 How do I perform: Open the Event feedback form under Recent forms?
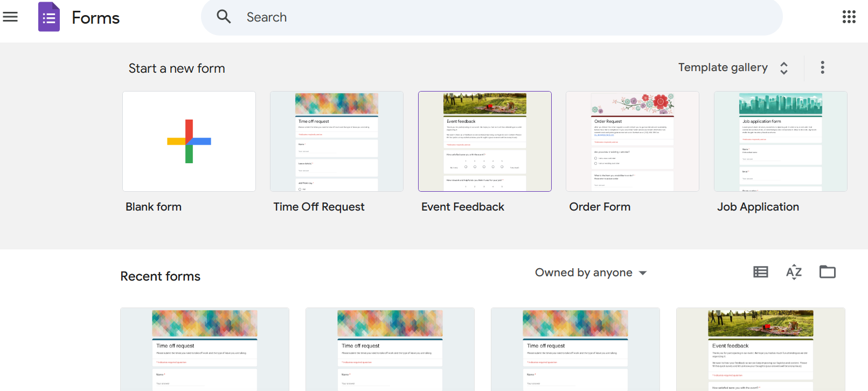tap(761, 350)
